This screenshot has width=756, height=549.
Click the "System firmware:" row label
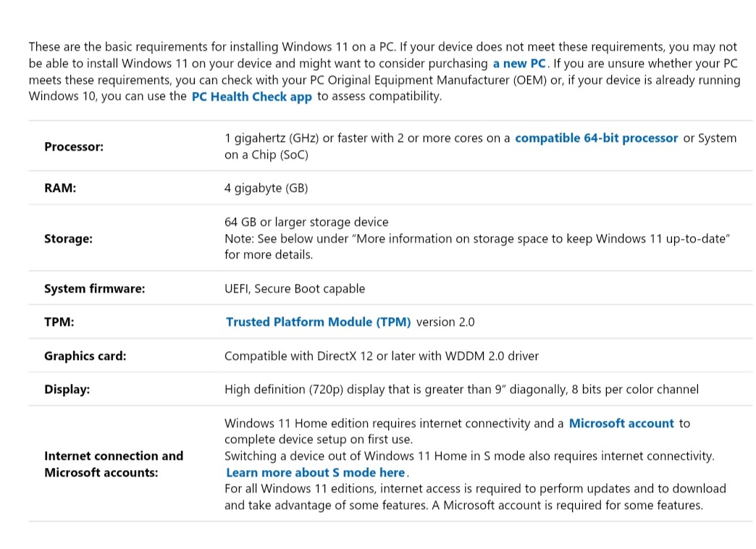[x=94, y=288]
